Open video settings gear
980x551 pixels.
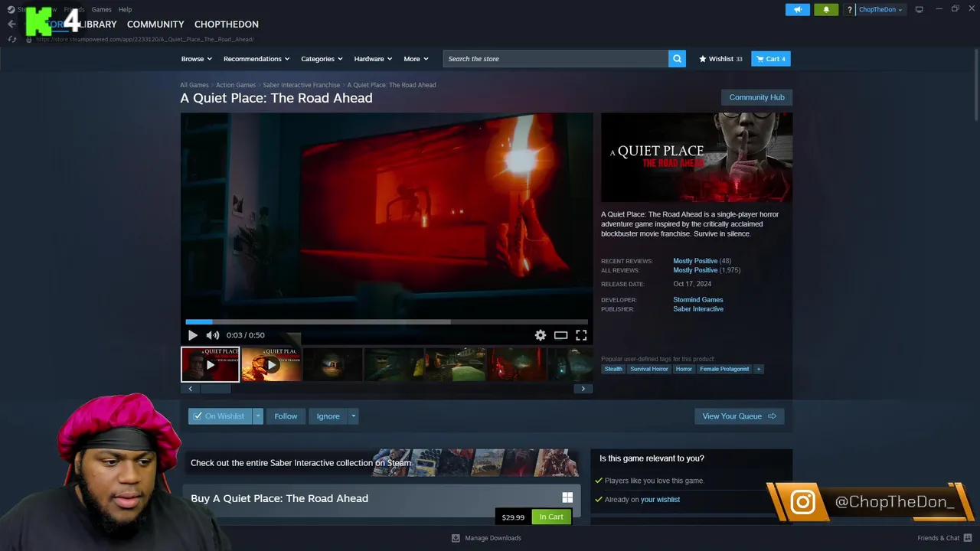(541, 335)
